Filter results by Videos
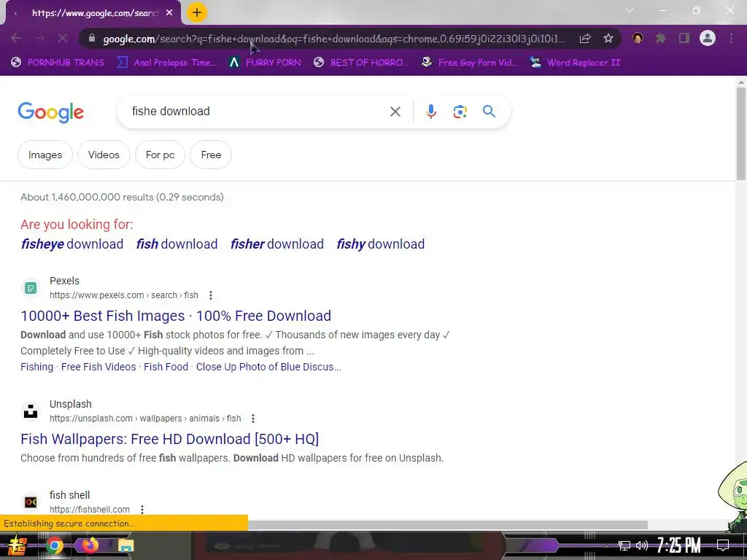Screen dimensions: 747x560 pos(104,155)
